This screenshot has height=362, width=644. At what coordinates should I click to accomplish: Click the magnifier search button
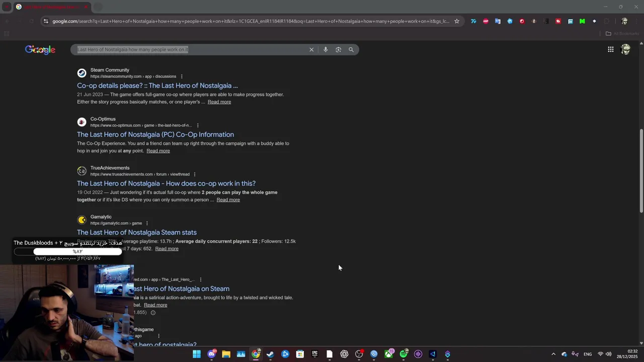click(x=351, y=49)
